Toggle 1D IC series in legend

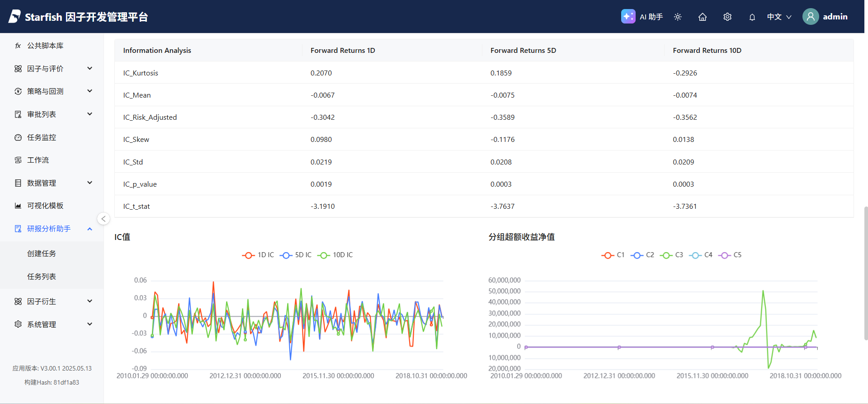(258, 255)
